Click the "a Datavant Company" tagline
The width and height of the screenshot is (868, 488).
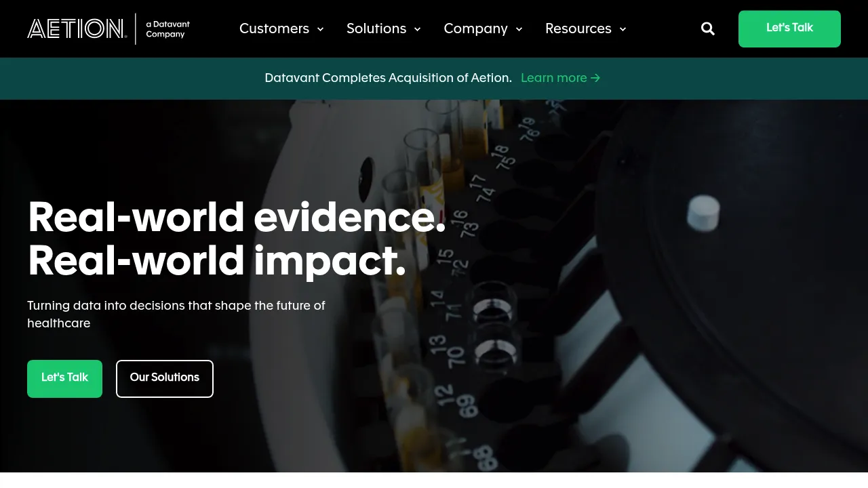coord(168,29)
